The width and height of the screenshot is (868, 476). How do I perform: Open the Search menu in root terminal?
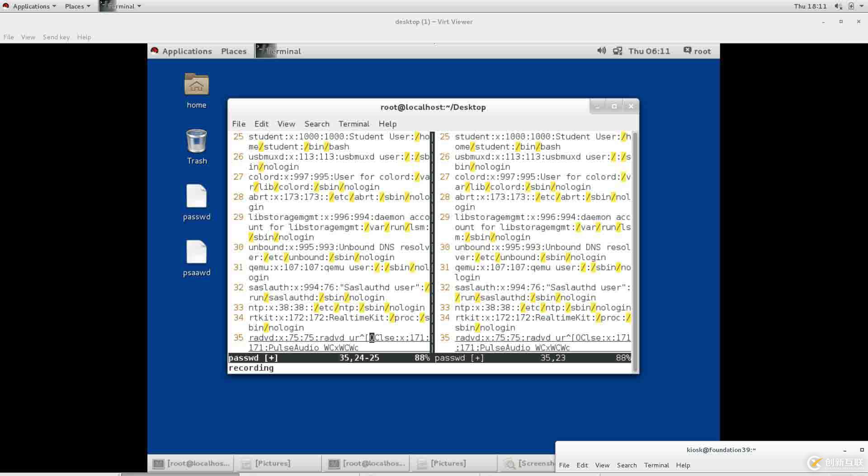pyautogui.click(x=316, y=124)
